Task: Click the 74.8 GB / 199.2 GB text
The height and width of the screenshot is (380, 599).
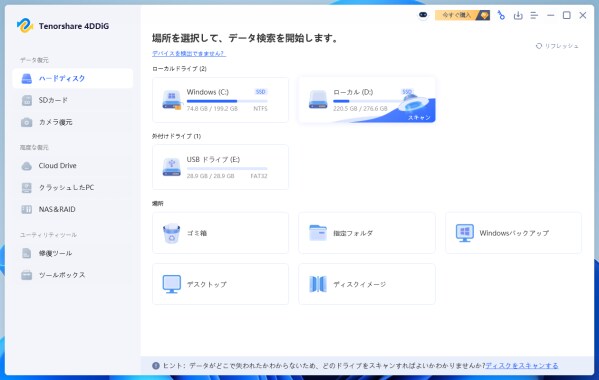Action: click(212, 109)
